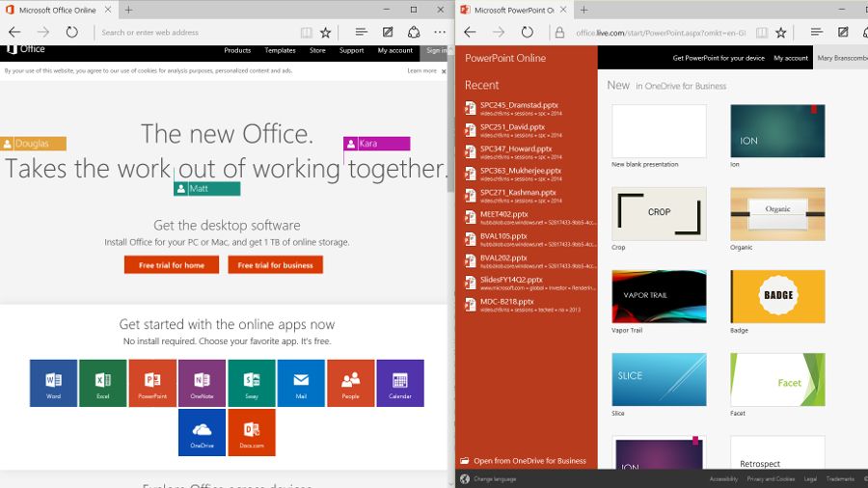Open People app tile
The height and width of the screenshot is (488, 868).
coord(350,383)
